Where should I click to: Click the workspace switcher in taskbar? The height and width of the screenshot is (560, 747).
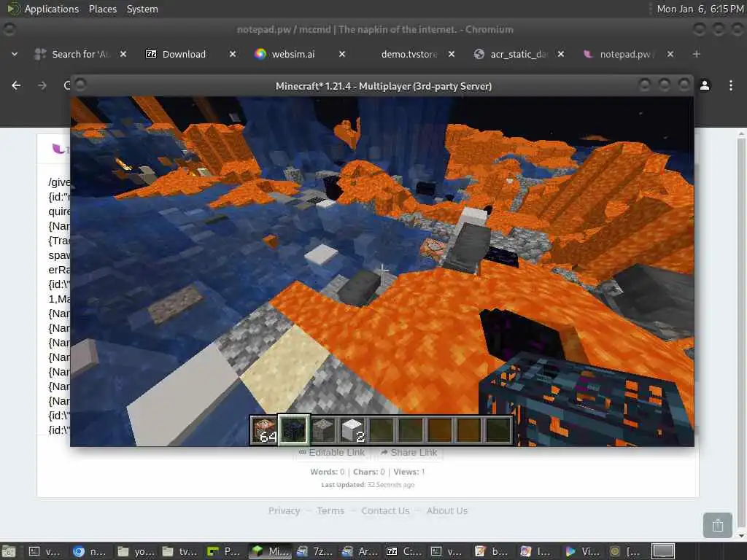(663, 551)
